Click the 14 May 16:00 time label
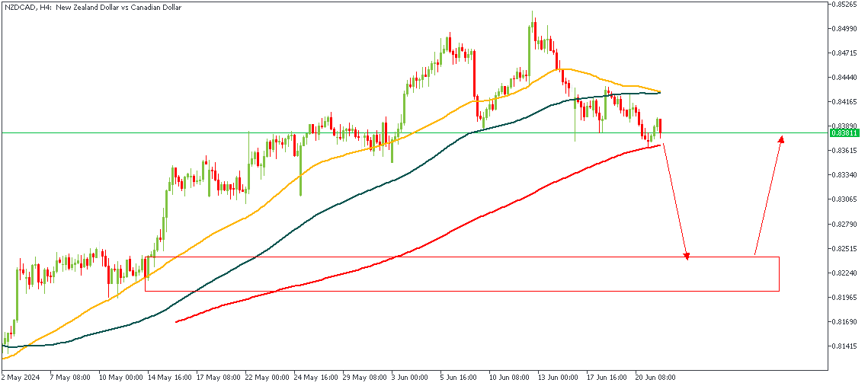The width and height of the screenshot is (868, 386). 169,378
